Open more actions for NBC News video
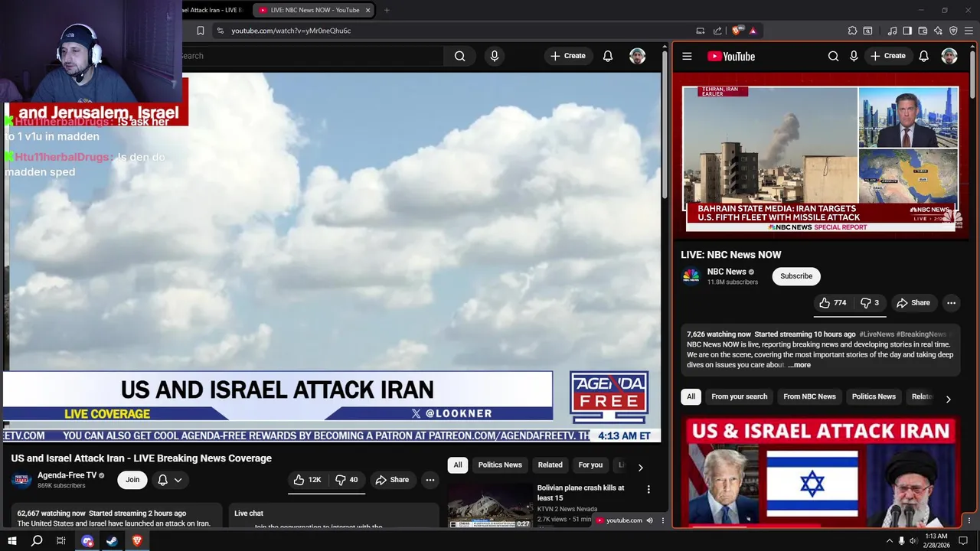Viewport: 980px width, 551px height. [x=951, y=303]
